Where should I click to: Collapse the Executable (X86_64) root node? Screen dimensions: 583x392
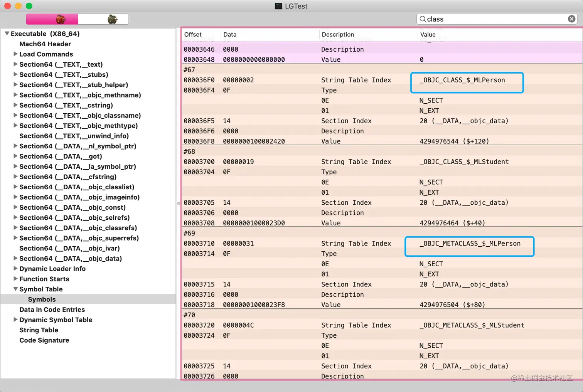[7, 34]
